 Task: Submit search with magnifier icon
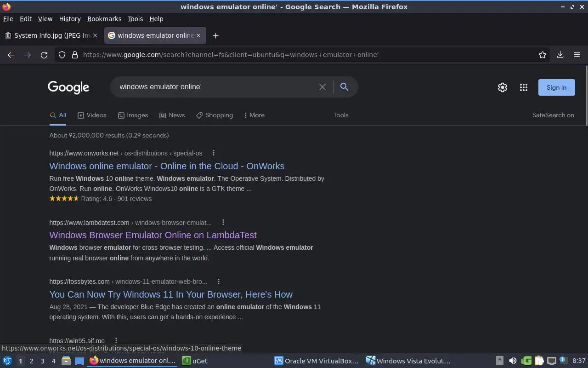pyautogui.click(x=344, y=86)
